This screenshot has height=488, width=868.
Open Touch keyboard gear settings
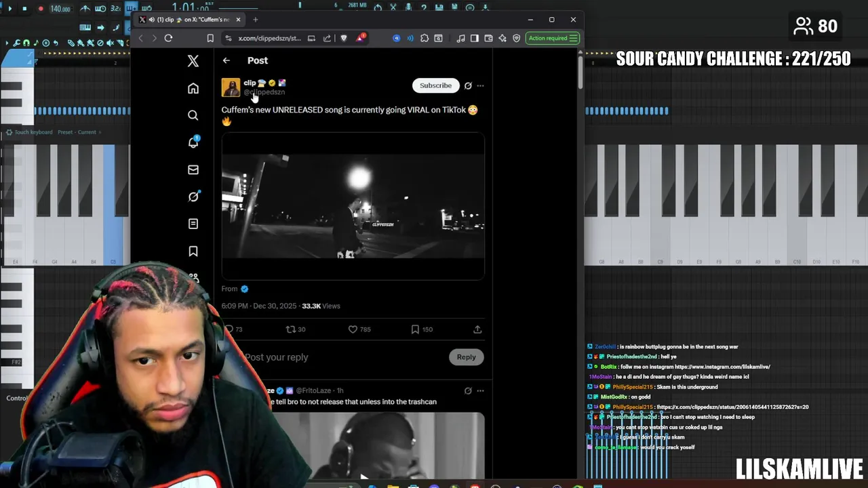pos(9,132)
